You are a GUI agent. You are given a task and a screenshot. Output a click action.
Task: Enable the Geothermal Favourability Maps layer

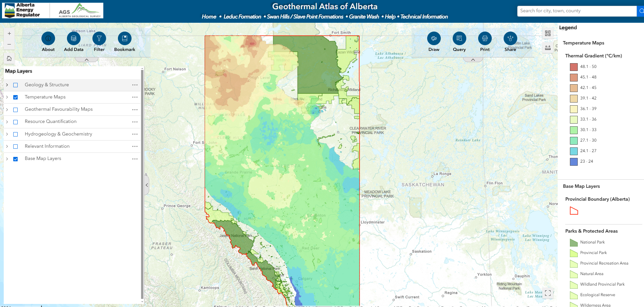pyautogui.click(x=15, y=109)
